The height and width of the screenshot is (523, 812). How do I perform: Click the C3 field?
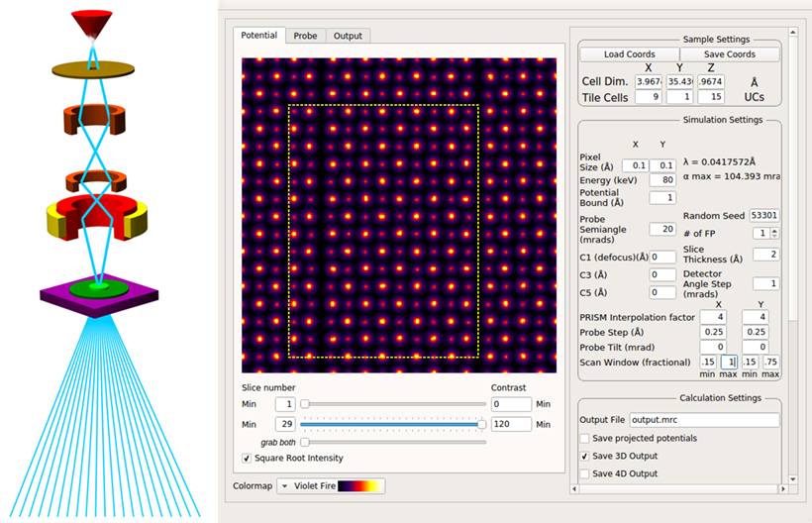(662, 275)
